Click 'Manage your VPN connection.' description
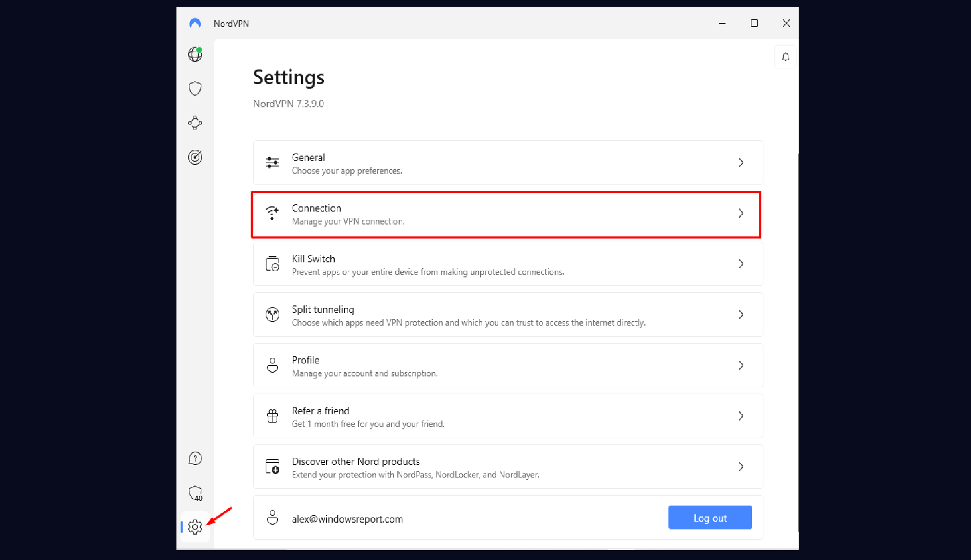Image resolution: width=971 pixels, height=560 pixels. 348,221
